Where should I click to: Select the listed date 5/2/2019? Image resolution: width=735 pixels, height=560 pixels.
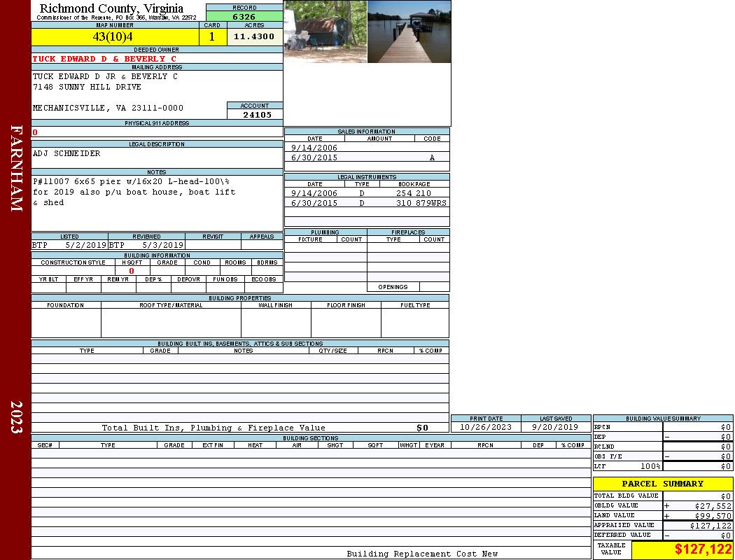[x=85, y=245]
